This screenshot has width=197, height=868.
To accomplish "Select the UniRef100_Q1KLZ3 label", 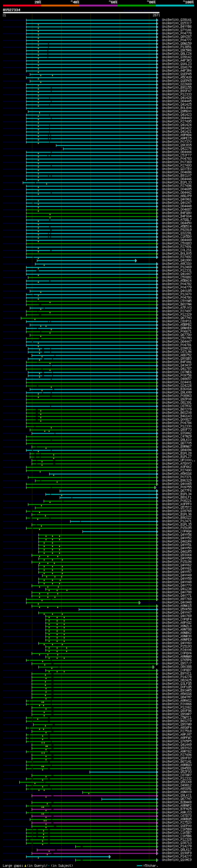I will click(x=177, y=64).
